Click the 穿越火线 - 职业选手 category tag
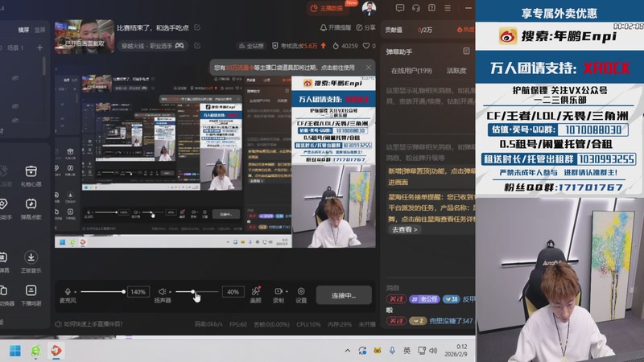The width and height of the screenshot is (644, 362). 152,46
